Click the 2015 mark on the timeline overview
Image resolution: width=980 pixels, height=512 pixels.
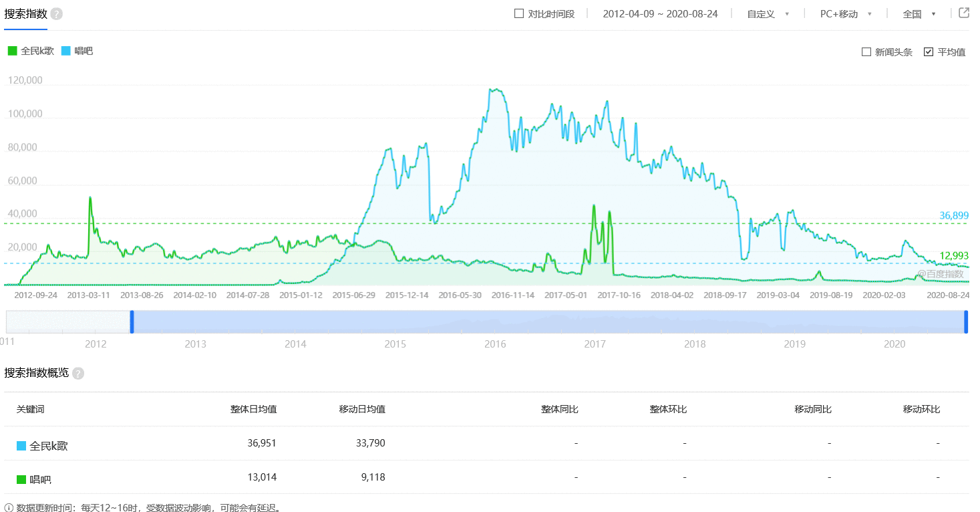[x=395, y=344]
